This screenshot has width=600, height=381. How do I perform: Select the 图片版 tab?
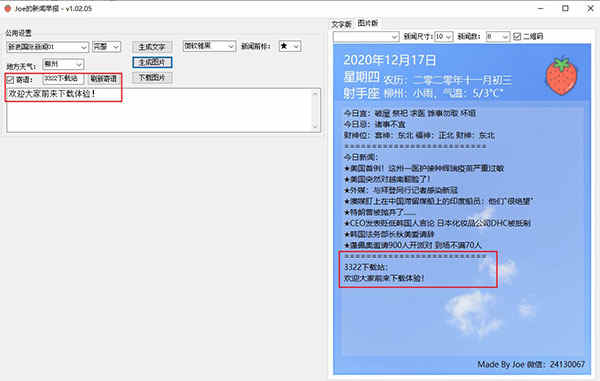[x=367, y=23]
